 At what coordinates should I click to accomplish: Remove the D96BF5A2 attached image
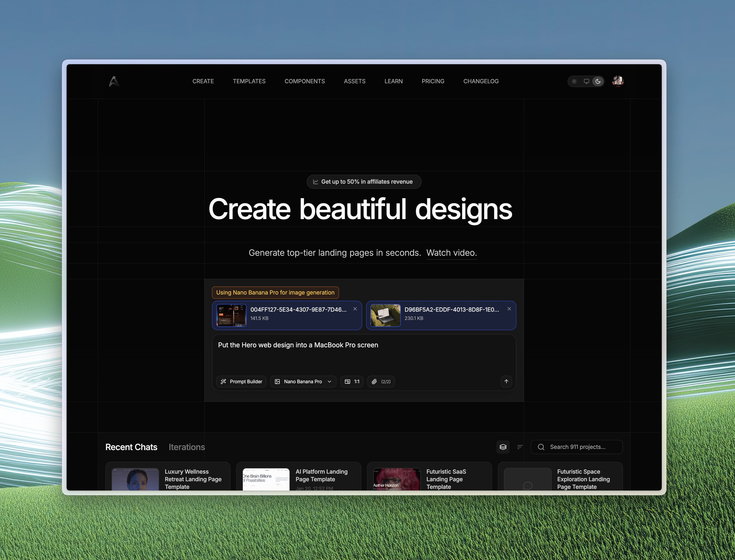(509, 309)
